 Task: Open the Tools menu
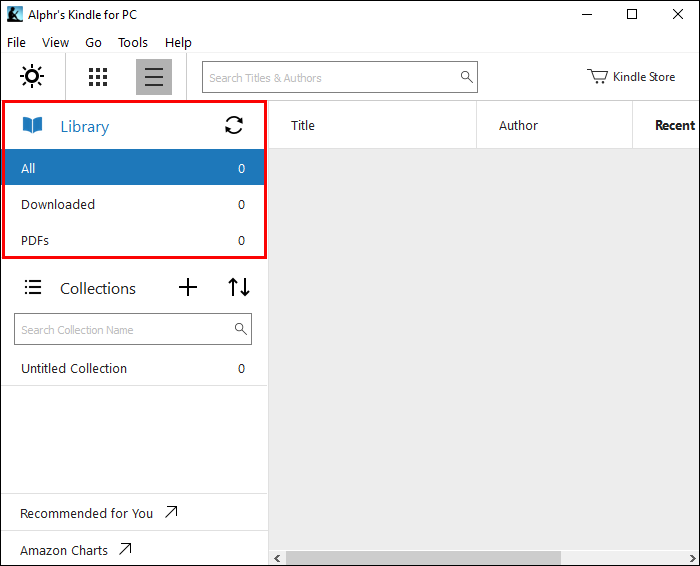(133, 43)
